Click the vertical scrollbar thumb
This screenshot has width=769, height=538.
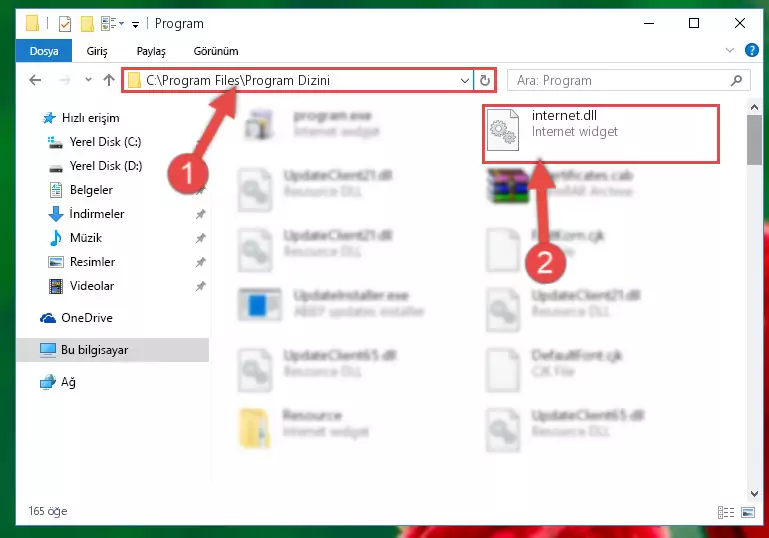tap(754, 140)
